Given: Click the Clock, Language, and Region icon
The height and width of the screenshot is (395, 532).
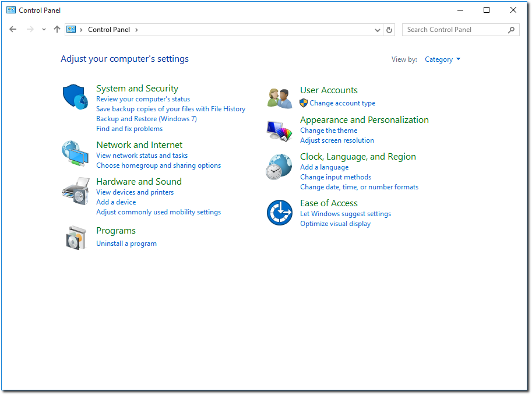Looking at the screenshot, I should point(279,167).
